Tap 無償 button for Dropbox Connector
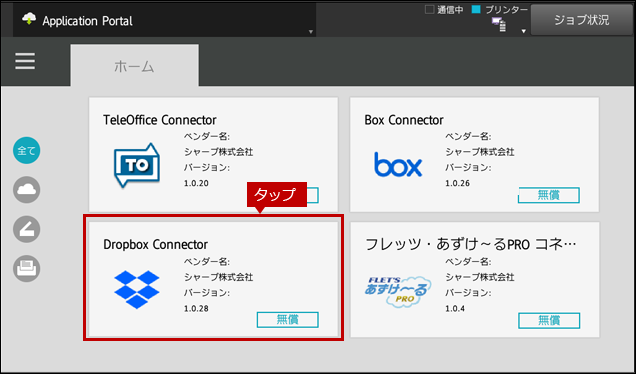The image size is (636, 374). tap(288, 320)
